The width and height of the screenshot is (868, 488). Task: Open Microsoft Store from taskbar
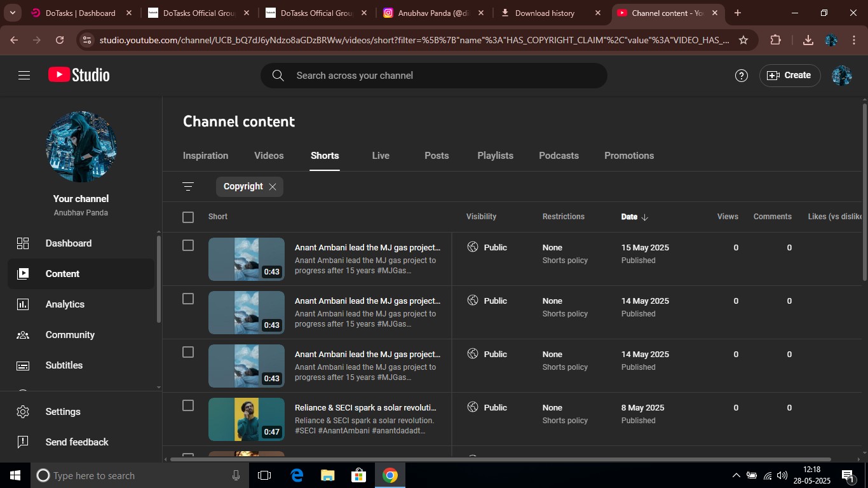(359, 475)
